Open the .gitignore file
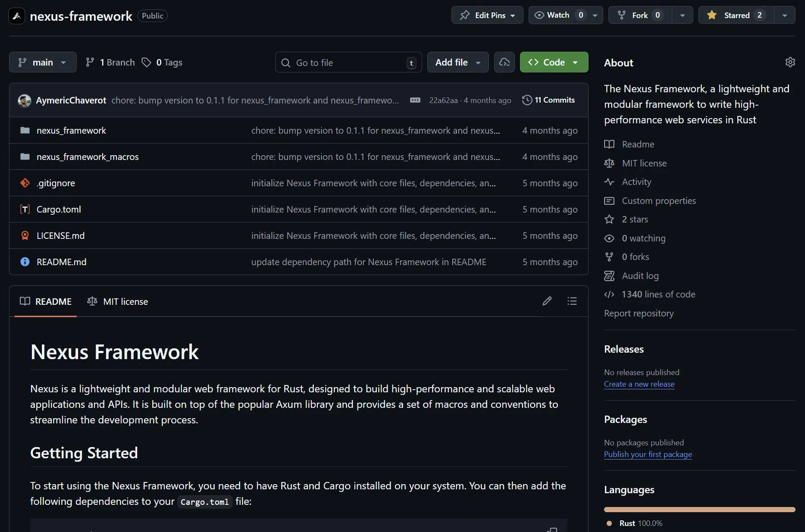This screenshot has width=805, height=532. pyautogui.click(x=56, y=183)
